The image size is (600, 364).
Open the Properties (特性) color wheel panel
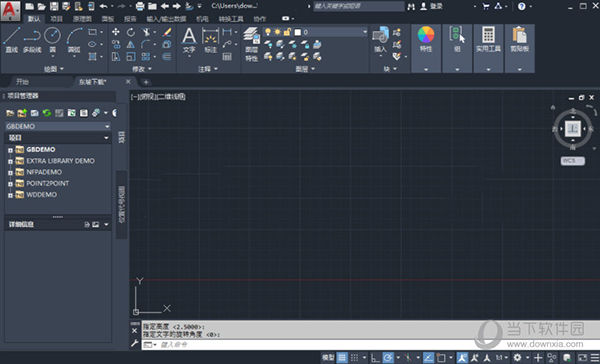click(426, 39)
